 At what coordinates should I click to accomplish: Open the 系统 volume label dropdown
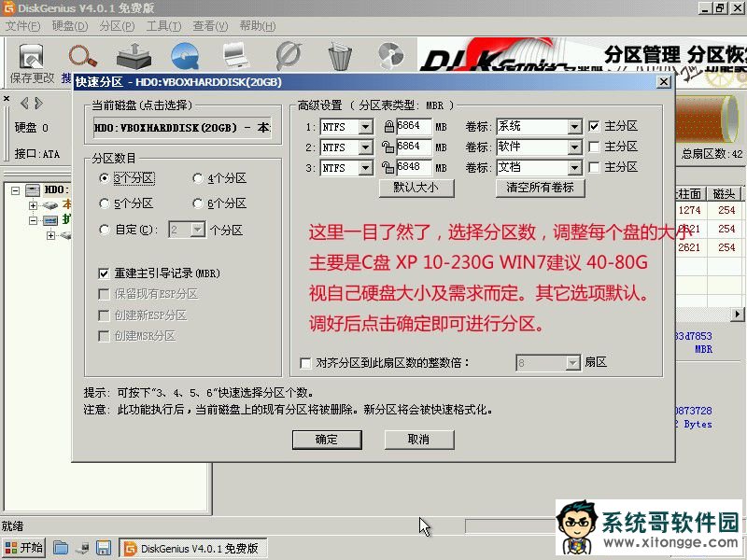tap(574, 127)
